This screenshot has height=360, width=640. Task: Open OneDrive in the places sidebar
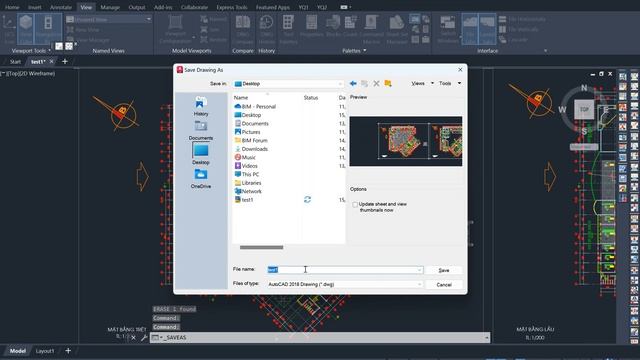point(201,179)
